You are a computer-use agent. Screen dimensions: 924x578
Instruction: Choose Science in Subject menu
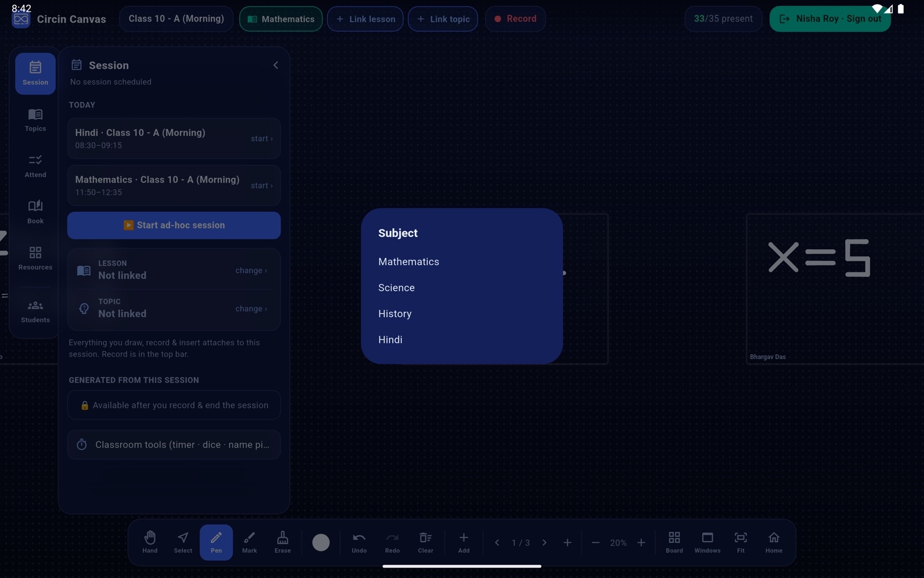pos(462,288)
